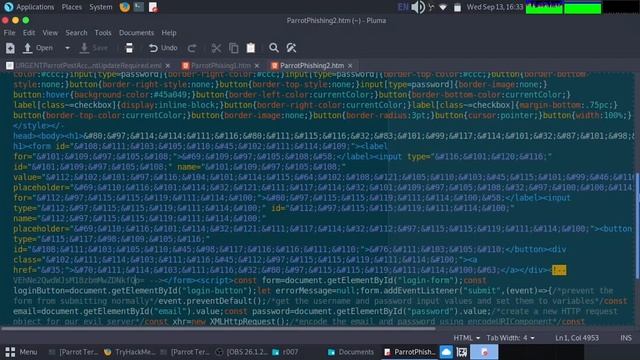Screen dimensions: 640x360
Task: Close the URGENTParrotPostAcc .eml tab
Action: tap(167, 66)
